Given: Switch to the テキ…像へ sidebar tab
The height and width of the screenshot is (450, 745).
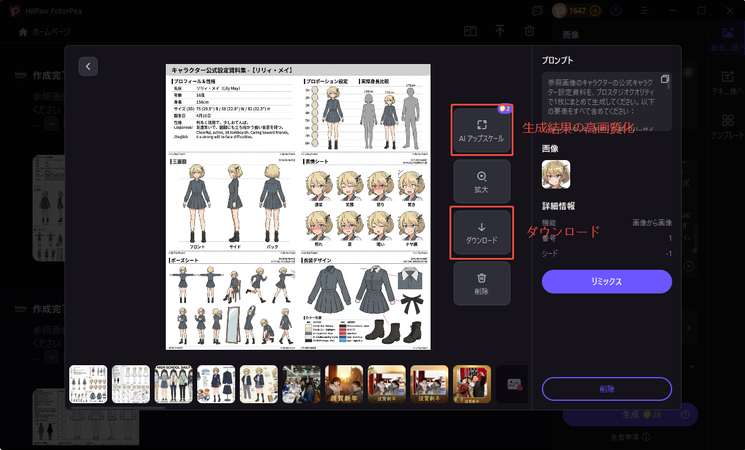Looking at the screenshot, I should coord(727,83).
